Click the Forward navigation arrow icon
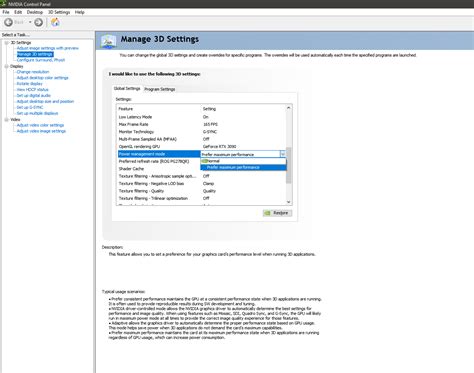This screenshot has width=474, height=373. 39,22
